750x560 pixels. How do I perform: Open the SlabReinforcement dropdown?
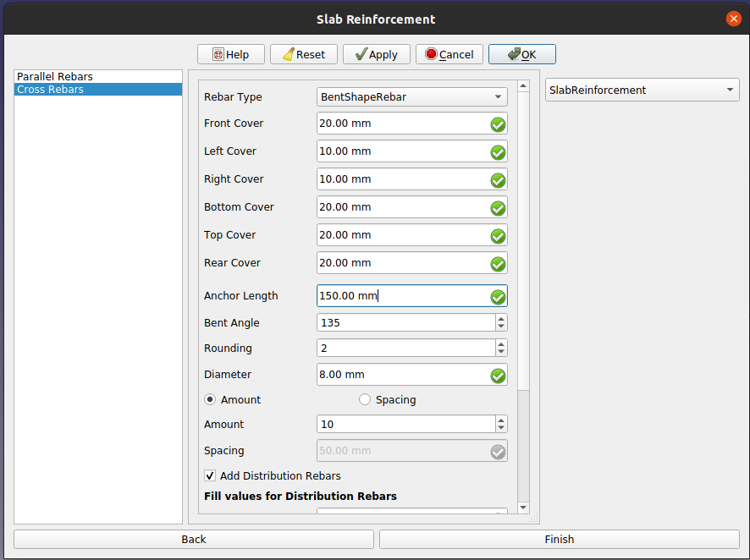642,90
